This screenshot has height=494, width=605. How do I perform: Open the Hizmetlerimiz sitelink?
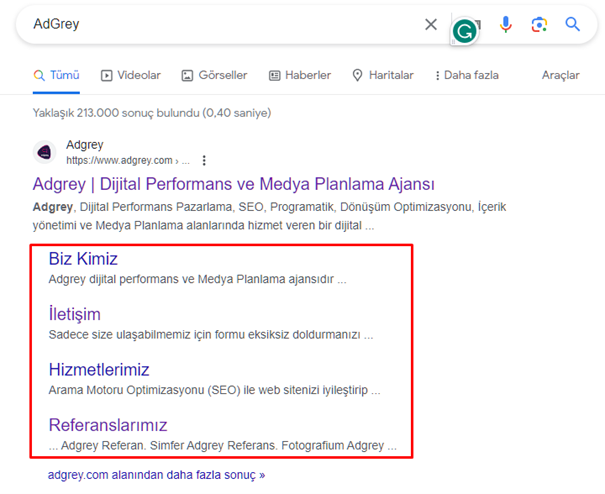pos(99,370)
